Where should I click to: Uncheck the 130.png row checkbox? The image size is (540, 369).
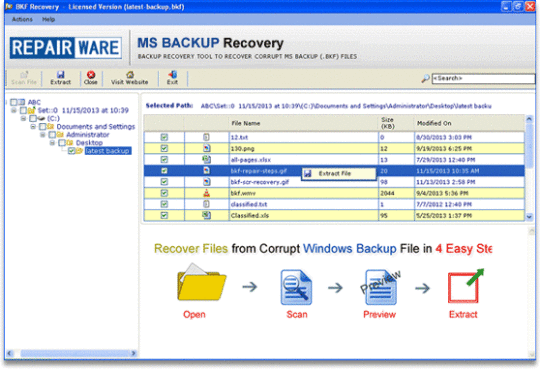(164, 148)
